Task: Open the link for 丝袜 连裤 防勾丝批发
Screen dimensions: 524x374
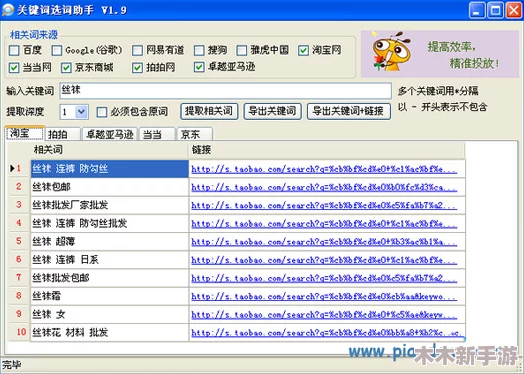Action: pyautogui.click(x=324, y=224)
